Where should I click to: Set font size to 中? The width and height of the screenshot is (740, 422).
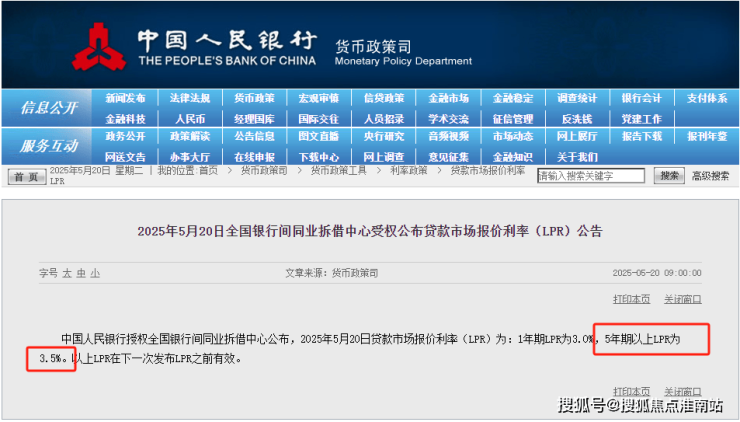click(x=81, y=273)
